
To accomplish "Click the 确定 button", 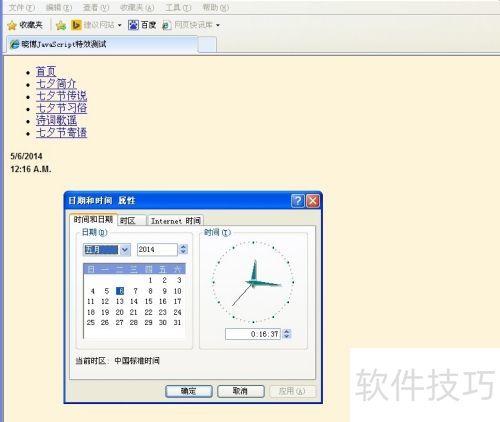I will (189, 391).
